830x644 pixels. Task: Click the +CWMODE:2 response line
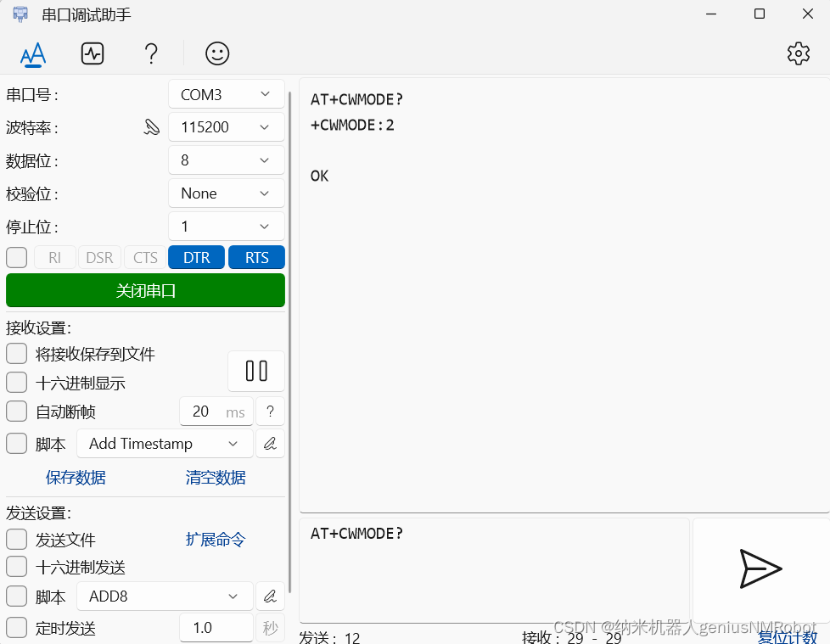point(352,126)
